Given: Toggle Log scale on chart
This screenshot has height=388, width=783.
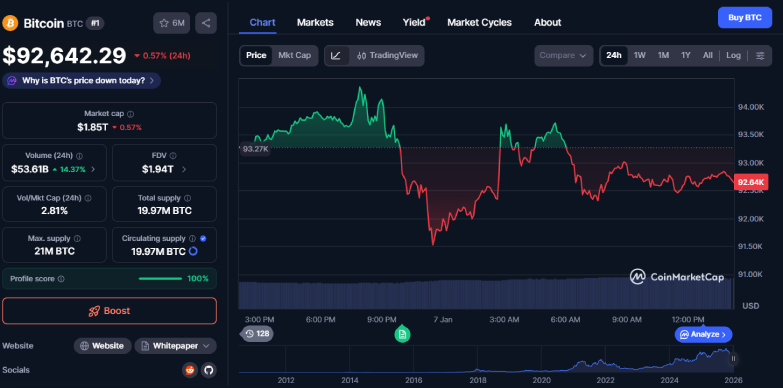Looking at the screenshot, I should (734, 55).
